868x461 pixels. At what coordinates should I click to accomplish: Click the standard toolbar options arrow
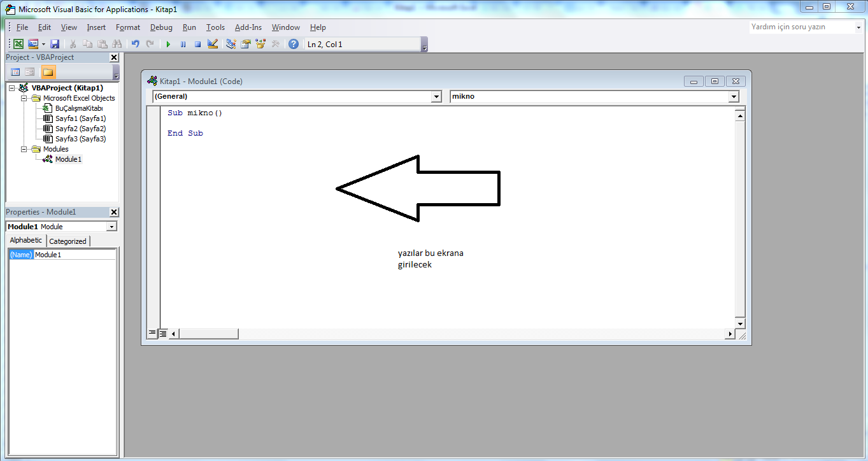pyautogui.click(x=425, y=45)
